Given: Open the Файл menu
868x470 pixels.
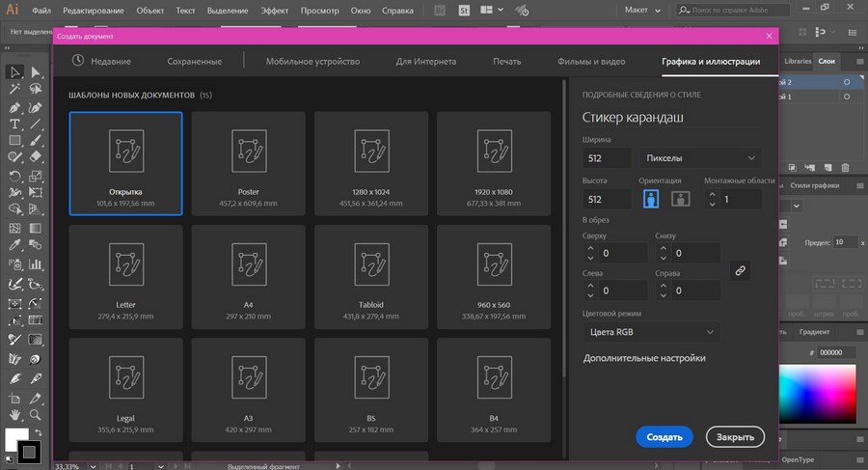Looking at the screenshot, I should pos(41,11).
